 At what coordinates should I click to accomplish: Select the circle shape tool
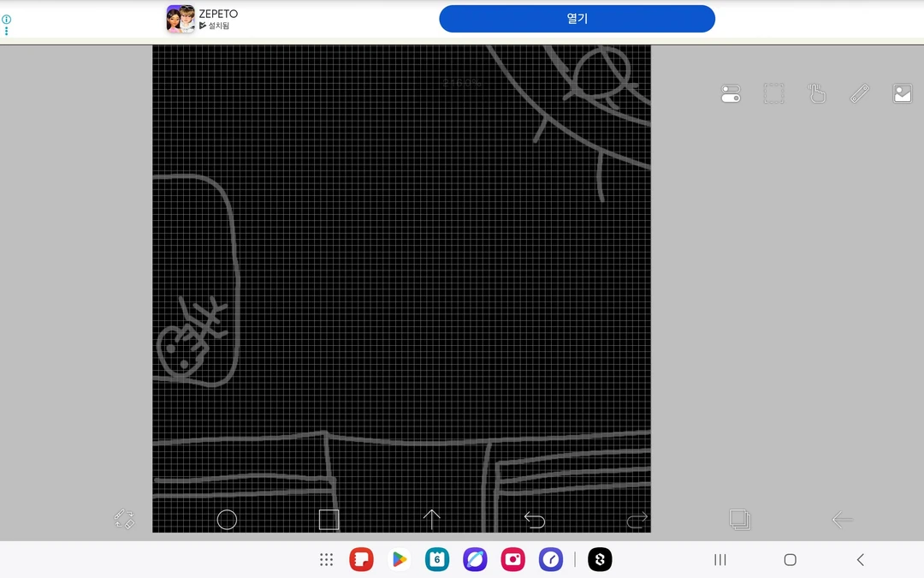click(227, 520)
